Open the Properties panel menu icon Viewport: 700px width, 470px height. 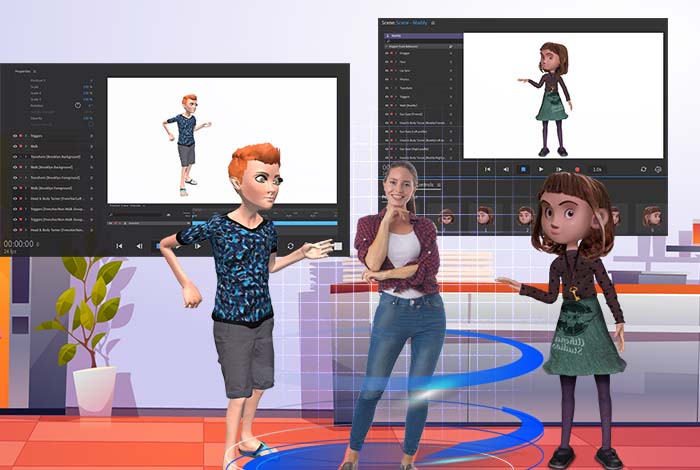pos(34,71)
